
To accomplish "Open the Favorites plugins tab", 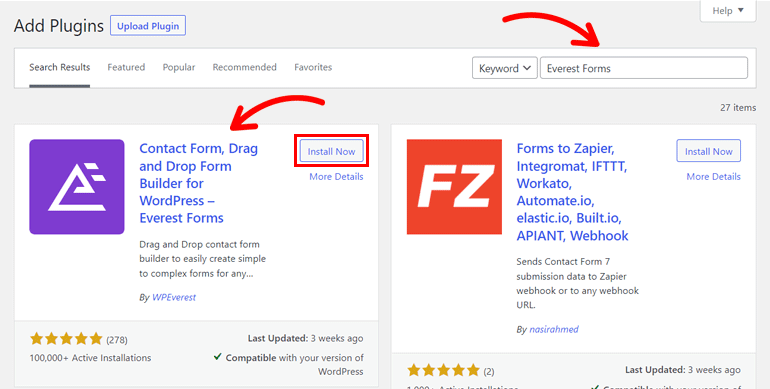I will (x=313, y=67).
